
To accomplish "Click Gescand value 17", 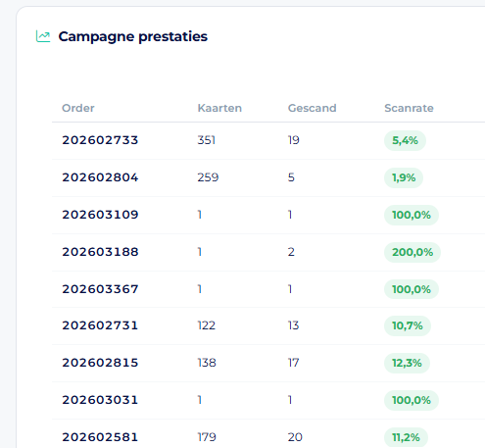I will tap(293, 363).
